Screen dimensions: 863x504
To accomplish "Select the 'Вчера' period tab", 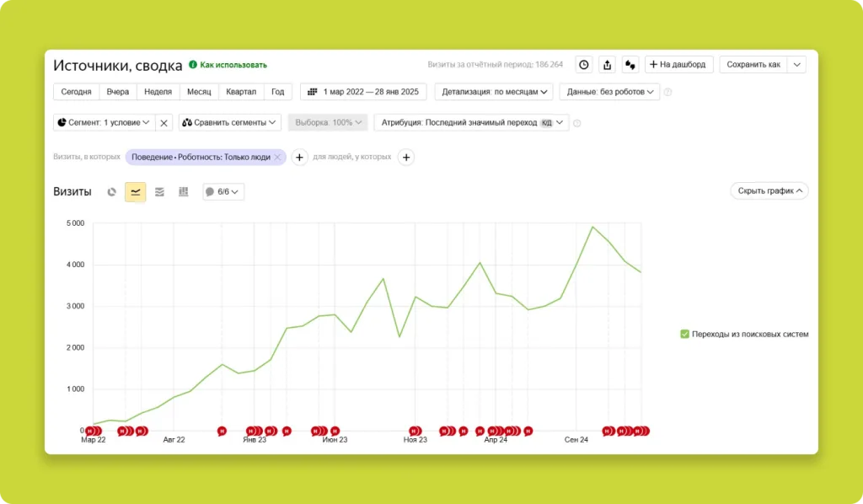I will 118,92.
